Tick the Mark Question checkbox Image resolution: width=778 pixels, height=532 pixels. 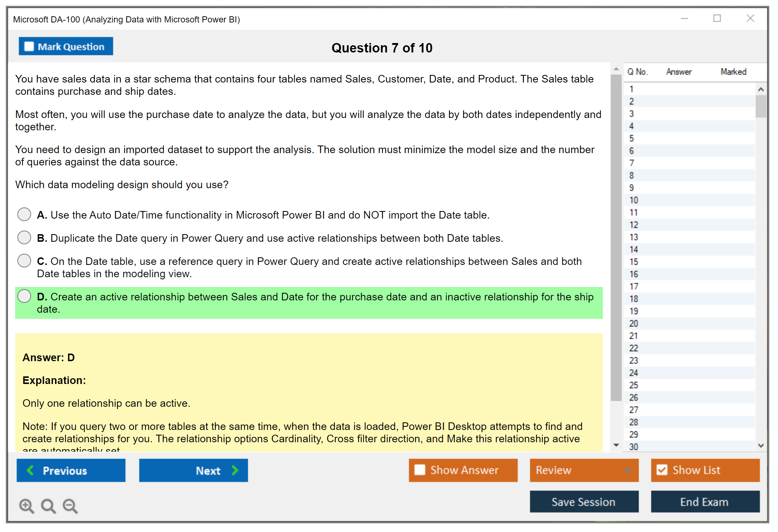click(x=29, y=47)
